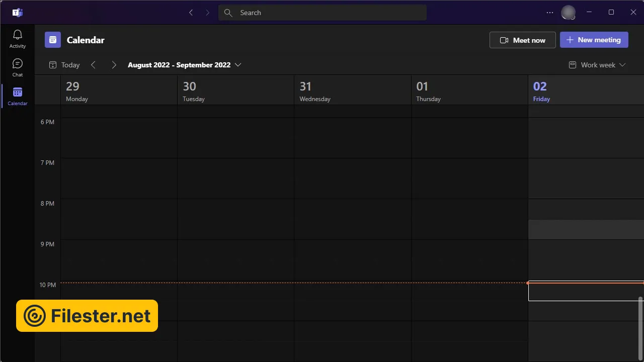644x362 pixels.
Task: Click the Teams logo icon
Action: point(18,13)
